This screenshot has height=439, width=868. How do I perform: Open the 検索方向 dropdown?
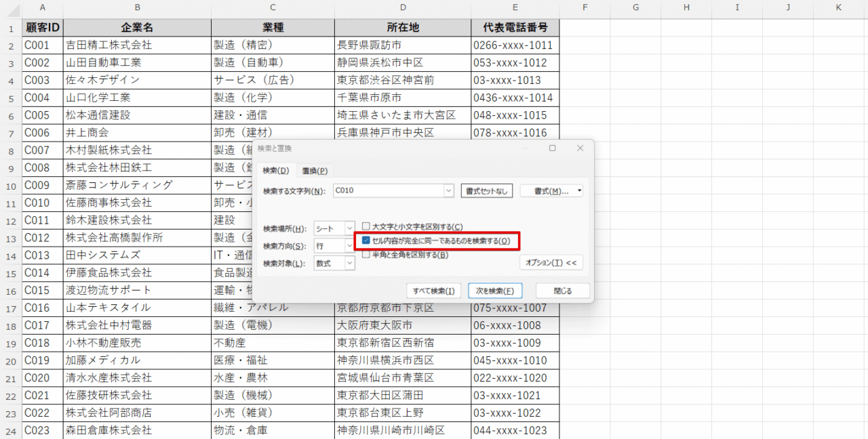[349, 246]
